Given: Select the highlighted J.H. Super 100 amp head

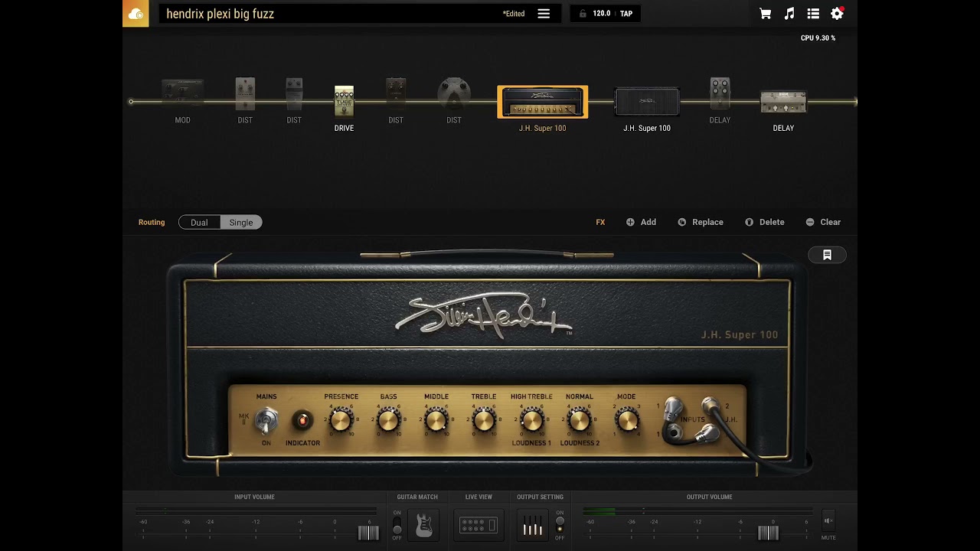Looking at the screenshot, I should pos(543,102).
